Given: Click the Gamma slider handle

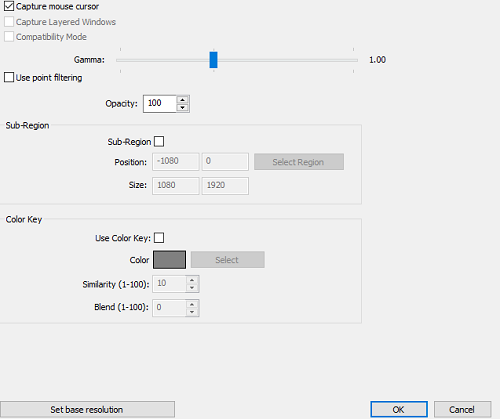Looking at the screenshot, I should click(213, 60).
